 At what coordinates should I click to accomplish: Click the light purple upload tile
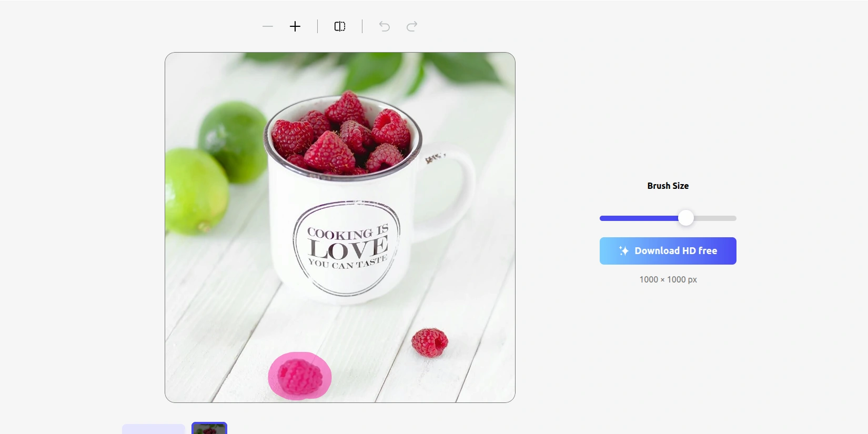[x=154, y=429]
